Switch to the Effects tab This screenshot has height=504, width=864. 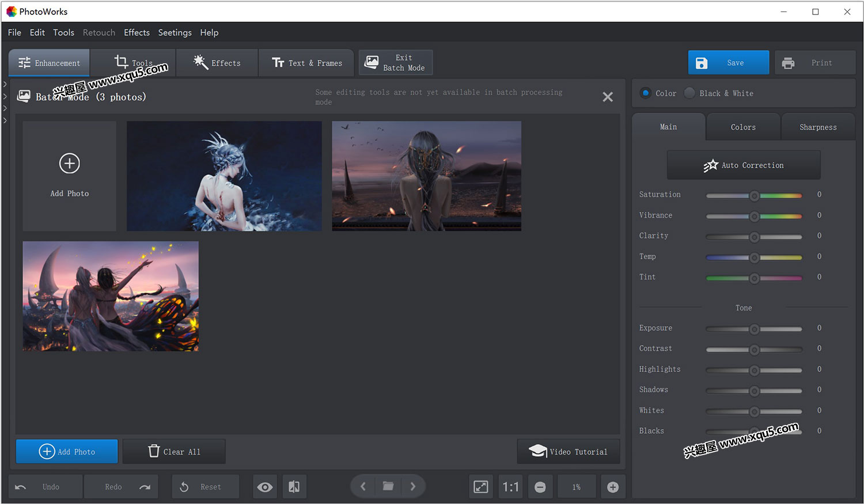(x=217, y=63)
